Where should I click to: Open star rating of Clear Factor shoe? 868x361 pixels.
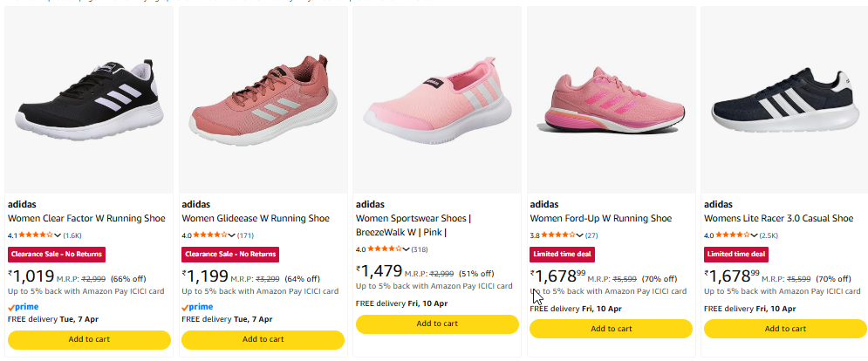(x=36, y=235)
